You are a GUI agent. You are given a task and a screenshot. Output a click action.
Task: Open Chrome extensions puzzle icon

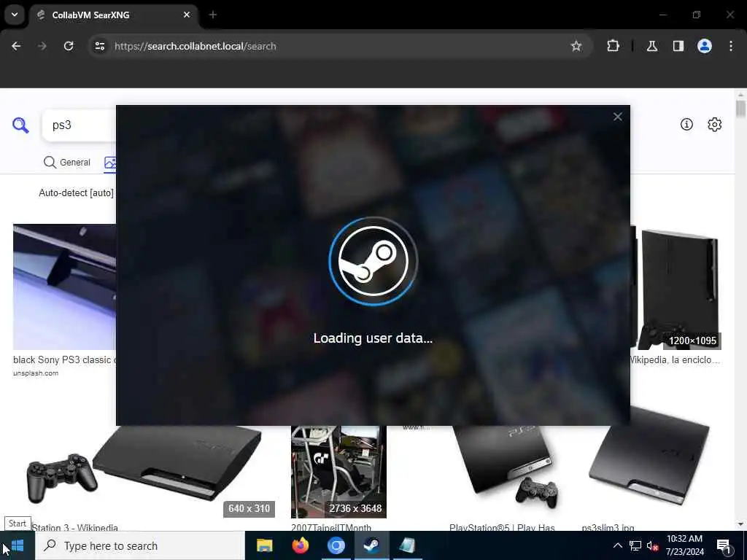click(x=613, y=46)
